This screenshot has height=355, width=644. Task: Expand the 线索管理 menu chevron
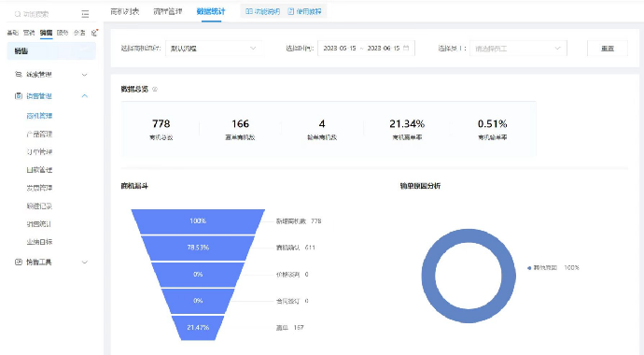click(85, 75)
